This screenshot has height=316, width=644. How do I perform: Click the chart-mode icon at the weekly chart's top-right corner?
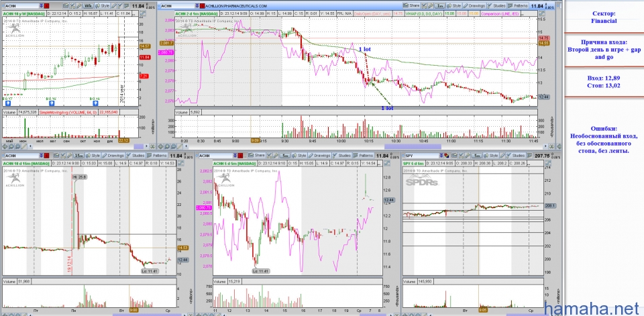(x=142, y=14)
